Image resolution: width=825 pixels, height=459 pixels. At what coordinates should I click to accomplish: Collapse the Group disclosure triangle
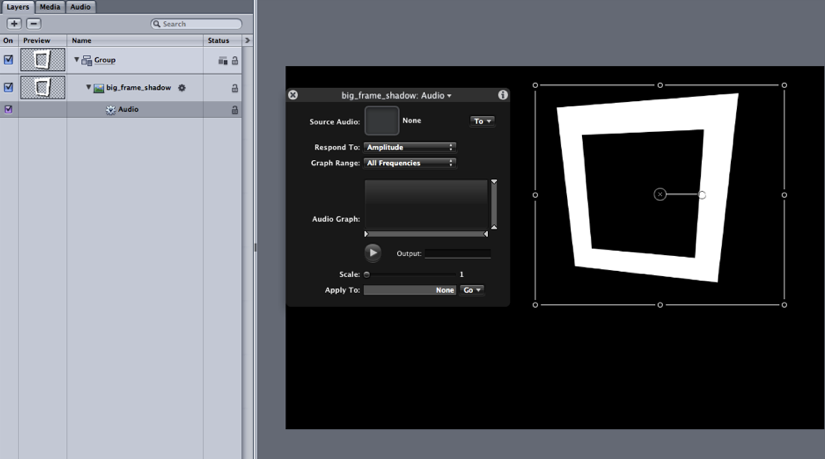(76, 60)
